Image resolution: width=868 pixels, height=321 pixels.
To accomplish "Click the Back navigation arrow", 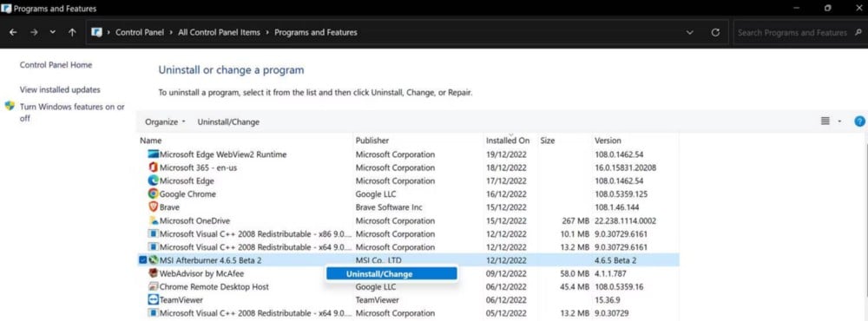I will (13, 33).
